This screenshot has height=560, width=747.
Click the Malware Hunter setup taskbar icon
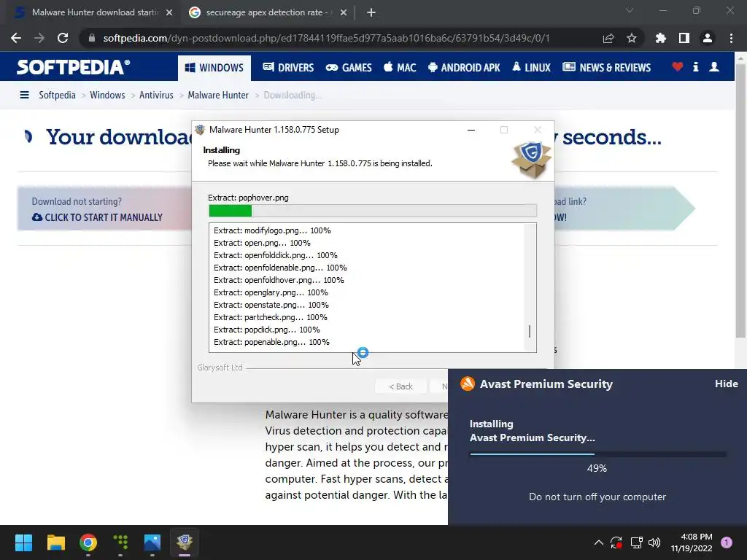[x=185, y=542]
